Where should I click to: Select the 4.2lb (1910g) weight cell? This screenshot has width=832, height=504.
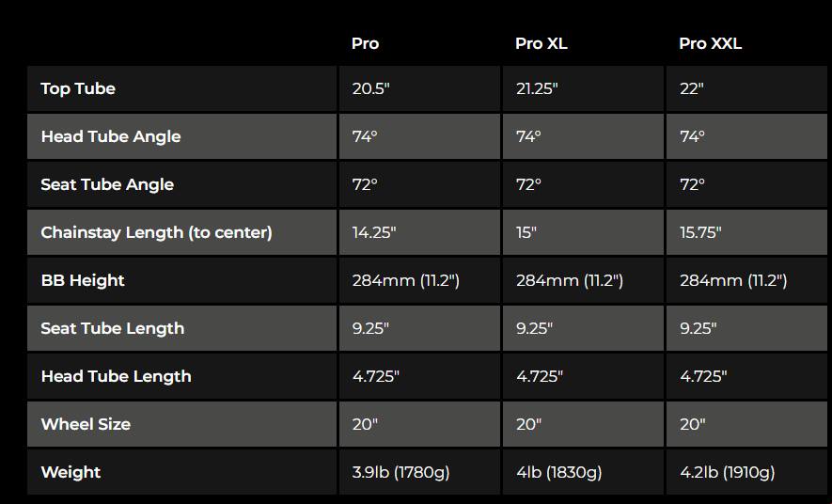(728, 472)
